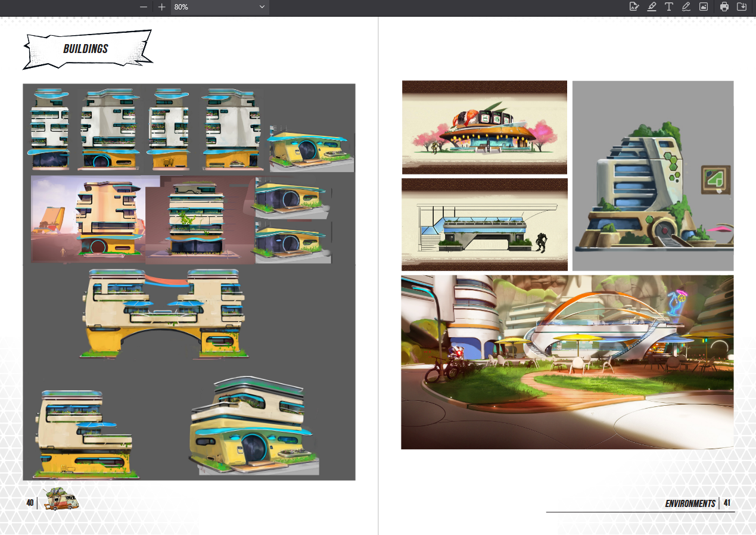Click page number 40

30,503
